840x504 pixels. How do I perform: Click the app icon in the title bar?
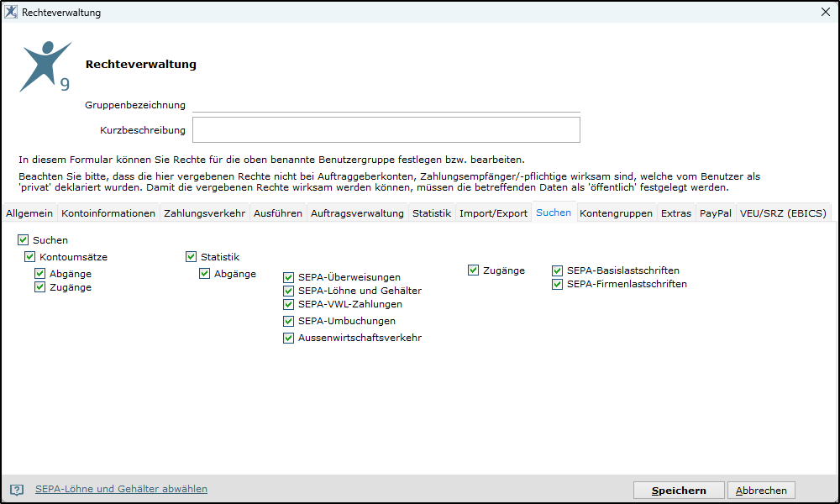[11, 12]
